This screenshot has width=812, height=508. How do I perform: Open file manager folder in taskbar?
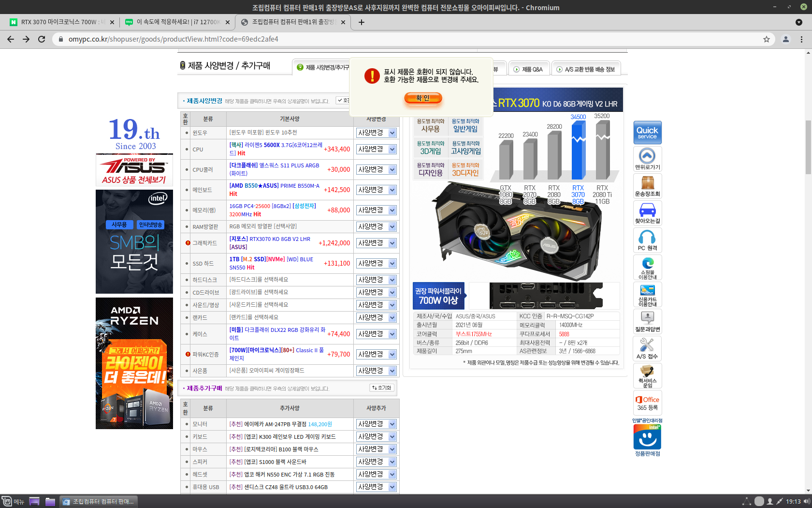point(50,501)
